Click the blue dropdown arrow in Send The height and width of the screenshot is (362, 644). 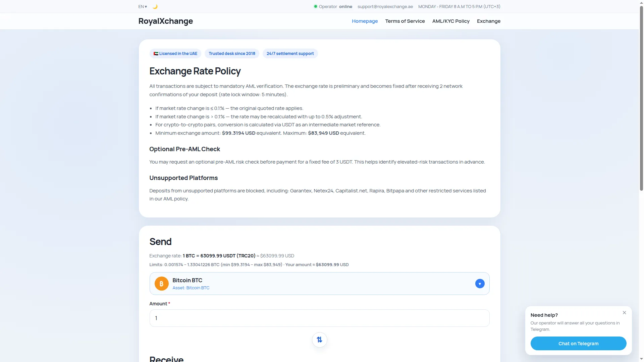coord(480,284)
